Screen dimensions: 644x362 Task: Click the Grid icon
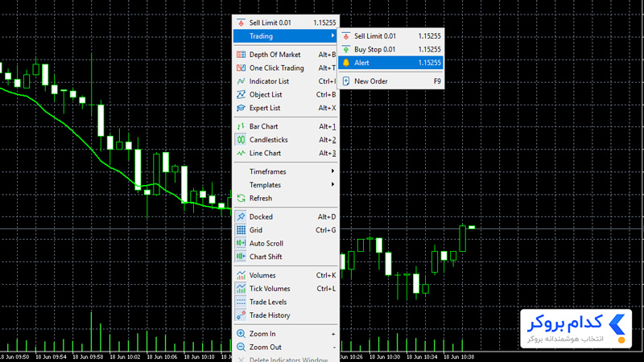point(241,230)
